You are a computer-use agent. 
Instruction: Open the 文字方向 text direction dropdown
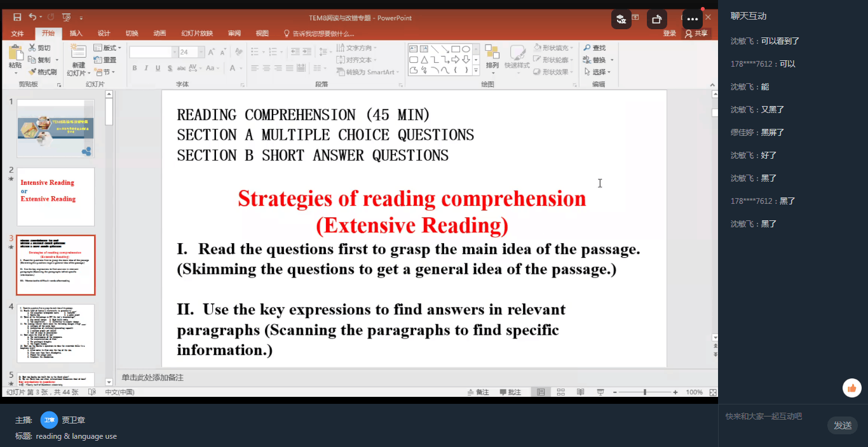(356, 48)
